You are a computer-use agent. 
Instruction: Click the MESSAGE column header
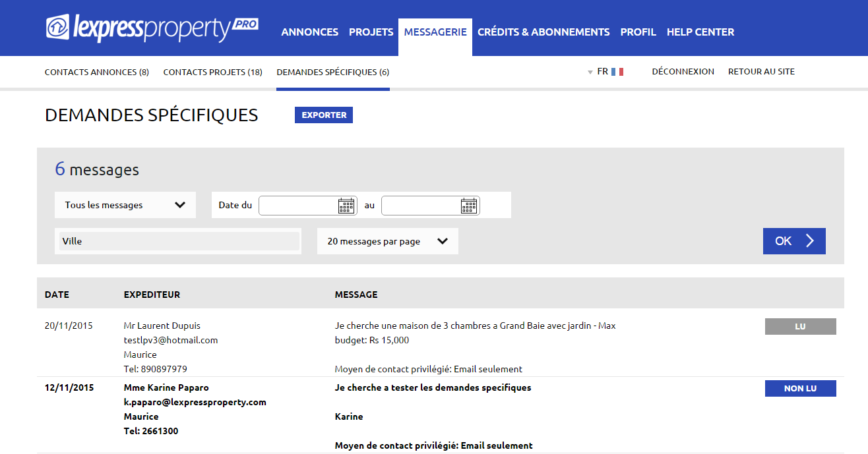(x=356, y=295)
